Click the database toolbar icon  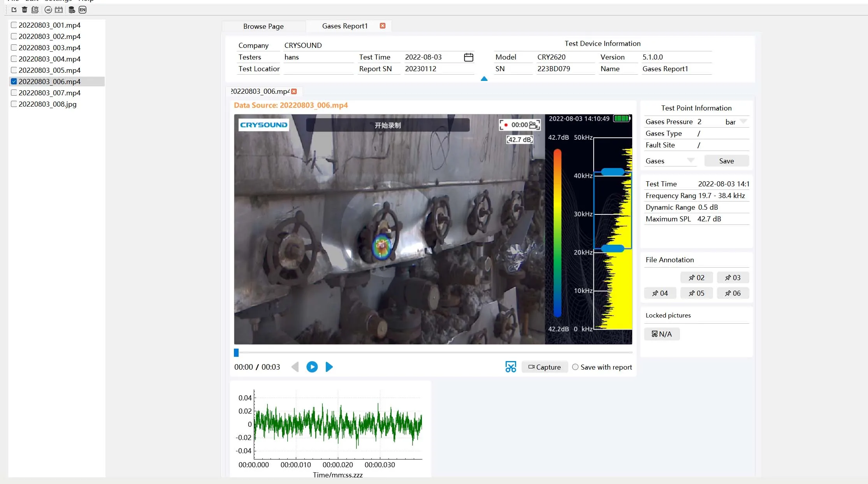click(x=72, y=10)
